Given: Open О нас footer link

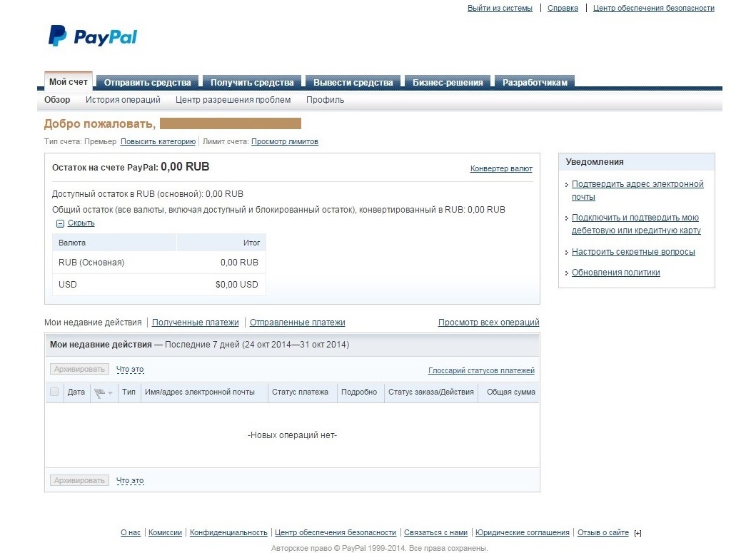Looking at the screenshot, I should point(131,533).
